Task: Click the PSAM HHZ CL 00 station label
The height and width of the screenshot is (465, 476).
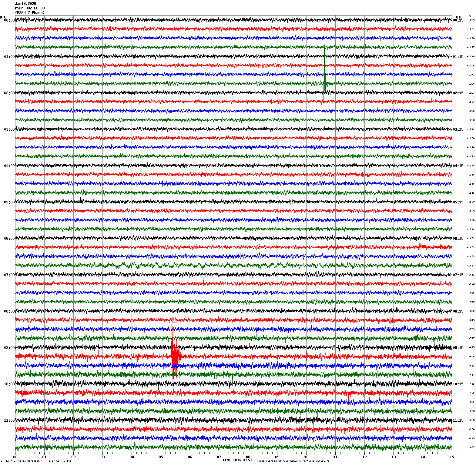Action: coord(30,8)
